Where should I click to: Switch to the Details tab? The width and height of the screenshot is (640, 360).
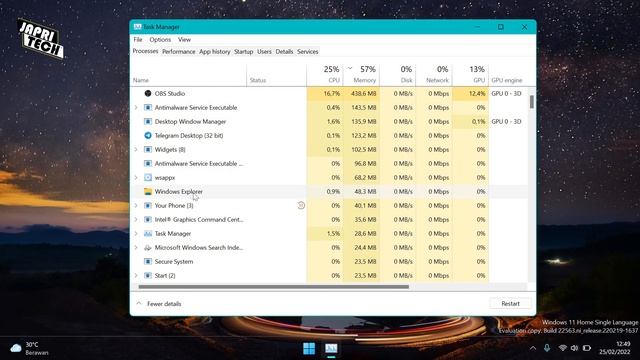pyautogui.click(x=284, y=52)
